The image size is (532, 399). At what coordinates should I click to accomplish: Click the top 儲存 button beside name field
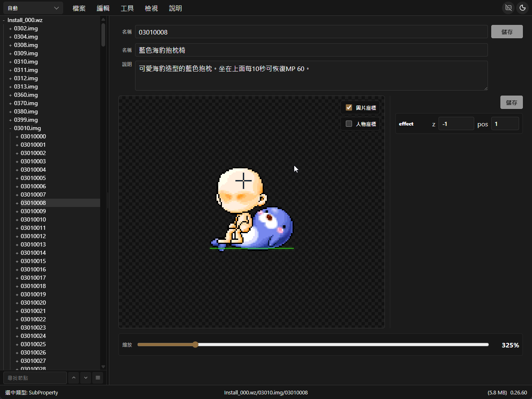point(507,32)
